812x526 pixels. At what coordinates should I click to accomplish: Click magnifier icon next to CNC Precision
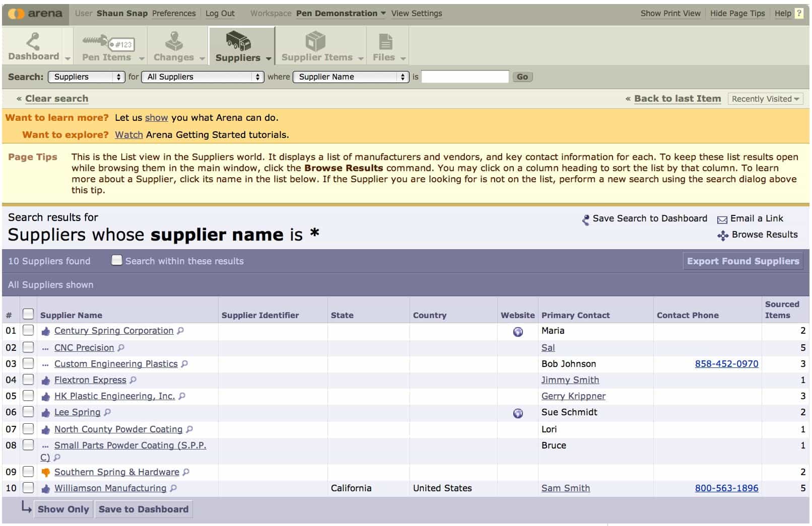(x=121, y=348)
